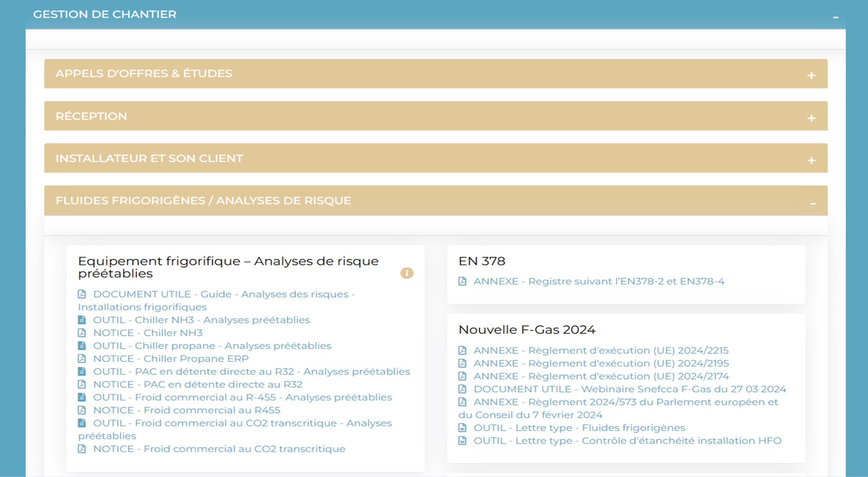Click the RÉCEPTION accordion header
868x477 pixels.
tap(436, 116)
